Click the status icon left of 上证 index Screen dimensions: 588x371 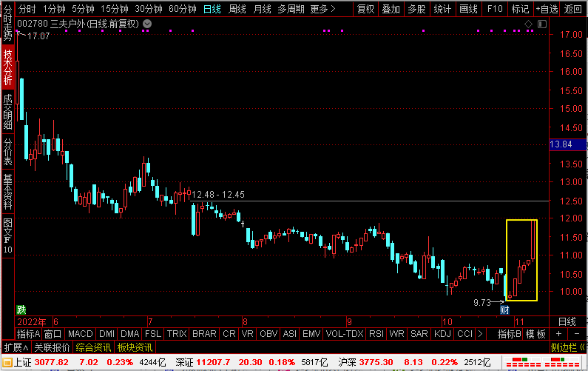click(7, 362)
